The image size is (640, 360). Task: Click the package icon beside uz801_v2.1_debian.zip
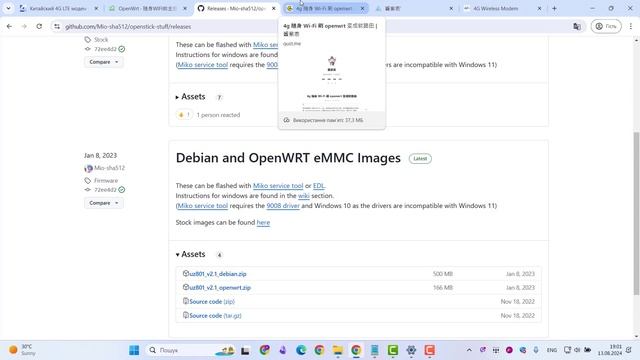coord(186,273)
